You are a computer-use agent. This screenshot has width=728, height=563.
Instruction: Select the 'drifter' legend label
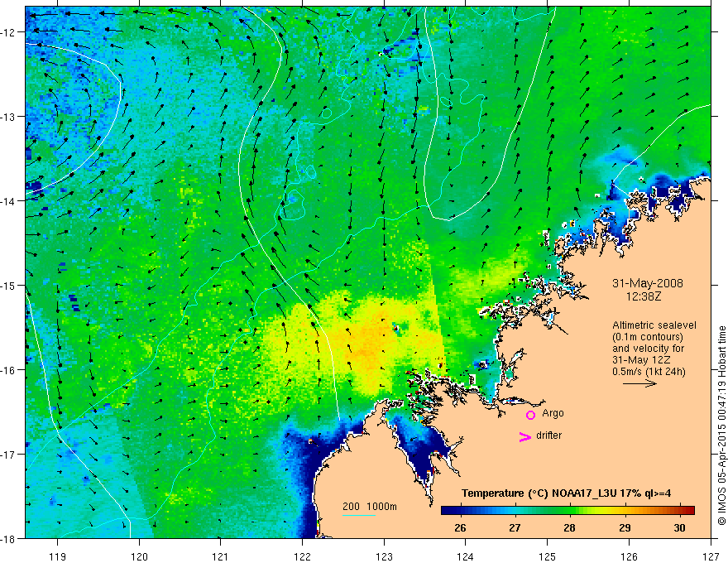pos(548,435)
